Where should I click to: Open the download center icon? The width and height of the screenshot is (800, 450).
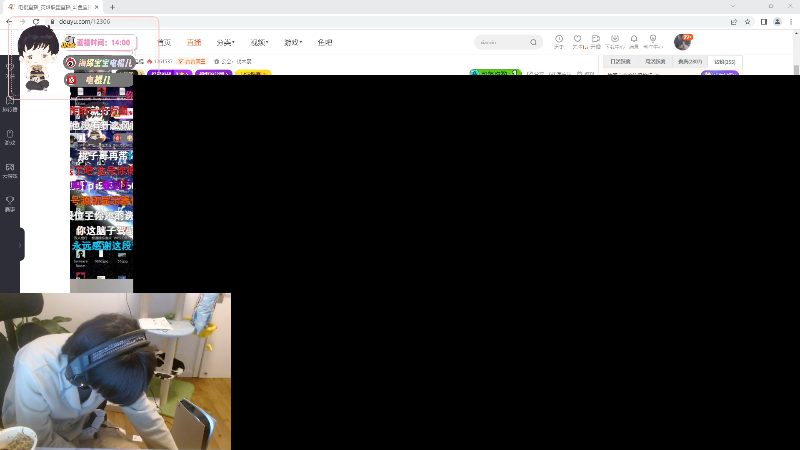[x=615, y=41]
